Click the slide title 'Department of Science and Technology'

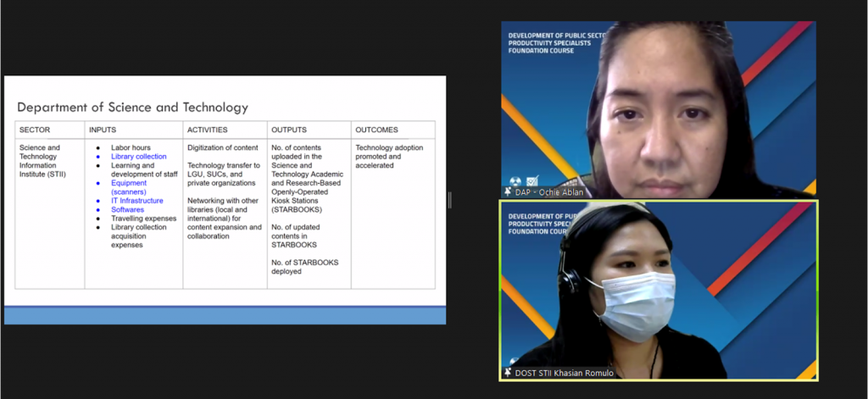133,107
